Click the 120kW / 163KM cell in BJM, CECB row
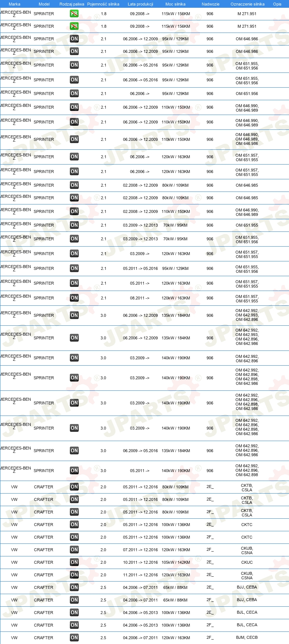This screenshot has height=644, width=289. coord(176,638)
